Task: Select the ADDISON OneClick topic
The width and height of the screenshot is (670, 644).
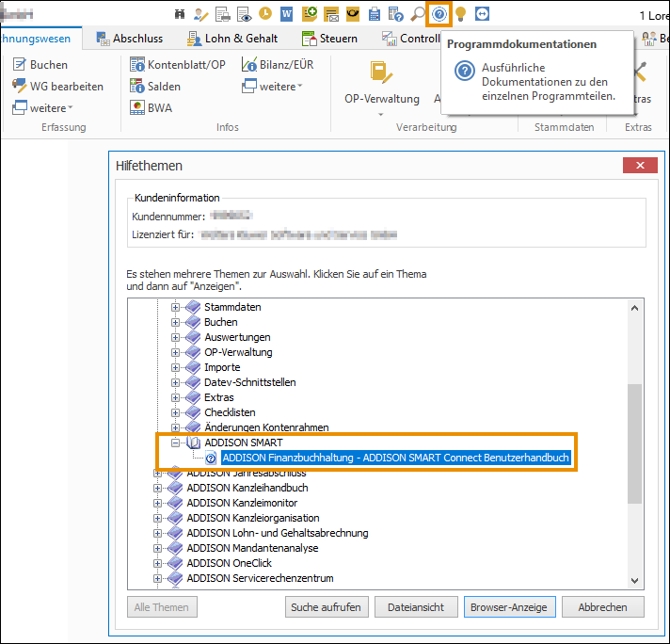Action: pyautogui.click(x=229, y=563)
